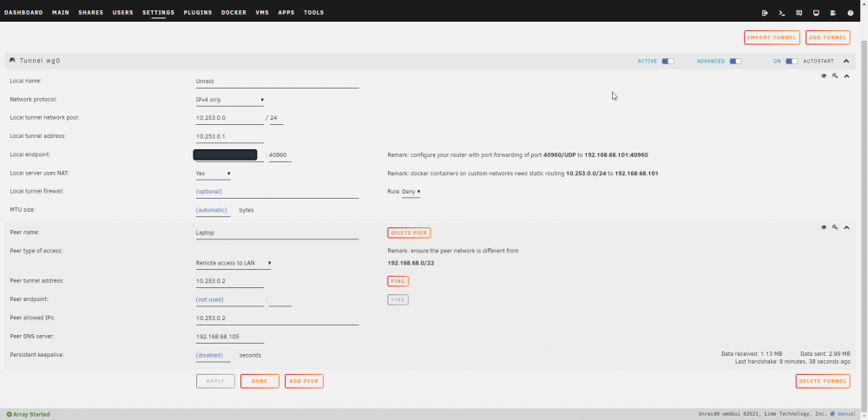
Task: Open the DOCKER menu tab
Action: point(233,13)
